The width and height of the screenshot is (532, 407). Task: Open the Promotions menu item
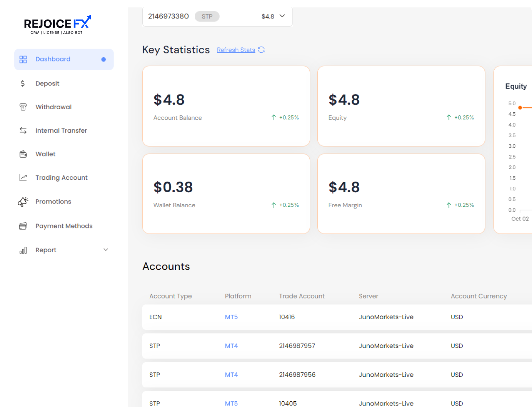tap(53, 202)
